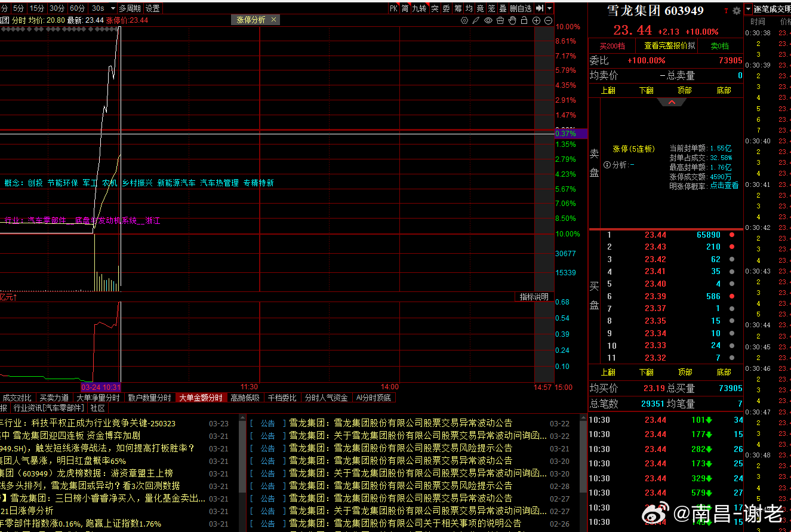This screenshot has height=532, width=791.
Task: Click the sell-side 上翻 page up
Action: coord(608,91)
